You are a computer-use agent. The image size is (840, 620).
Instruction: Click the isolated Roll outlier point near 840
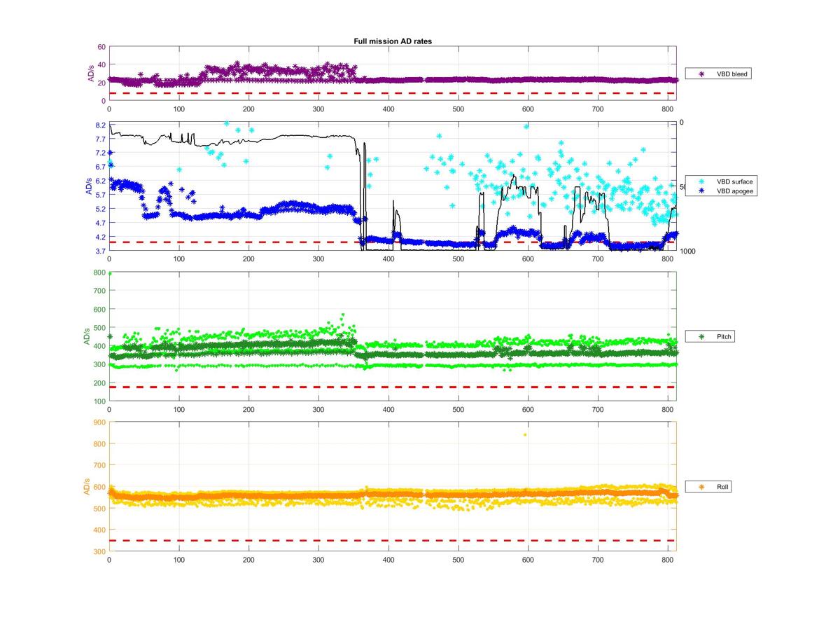525,434
